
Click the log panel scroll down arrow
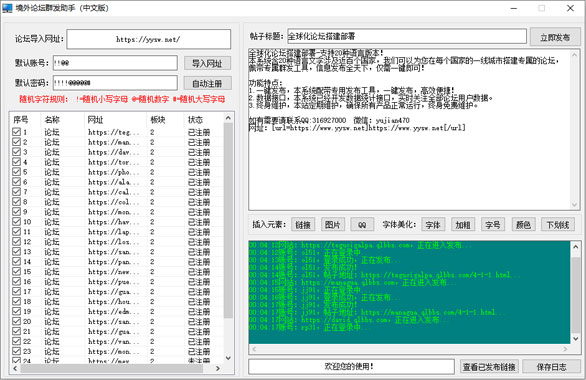[576, 339]
